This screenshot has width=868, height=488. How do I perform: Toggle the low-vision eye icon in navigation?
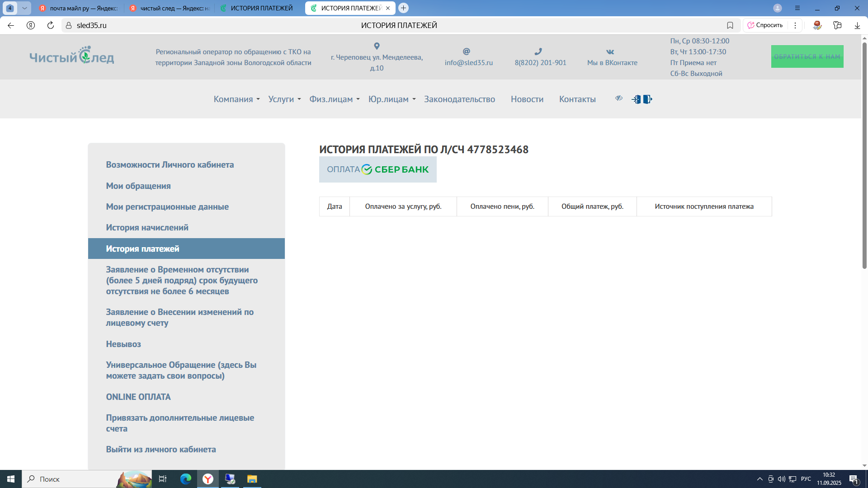tap(619, 98)
